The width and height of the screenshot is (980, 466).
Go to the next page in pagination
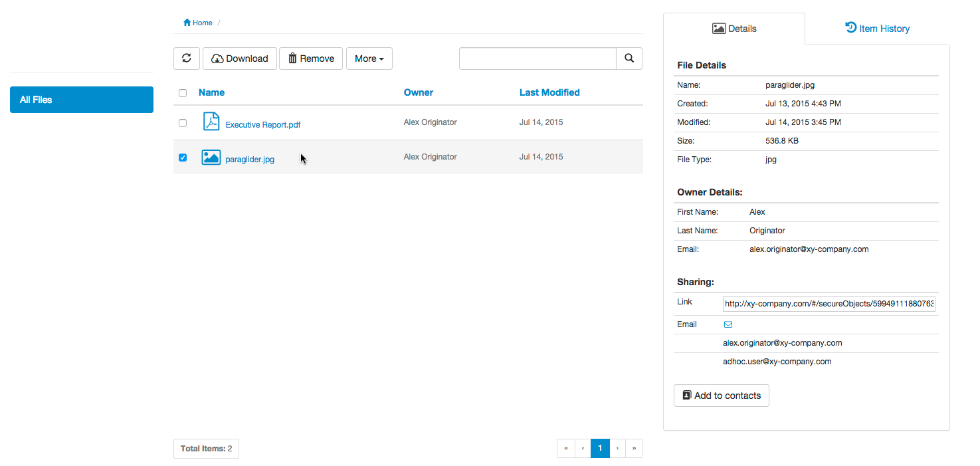pos(617,449)
